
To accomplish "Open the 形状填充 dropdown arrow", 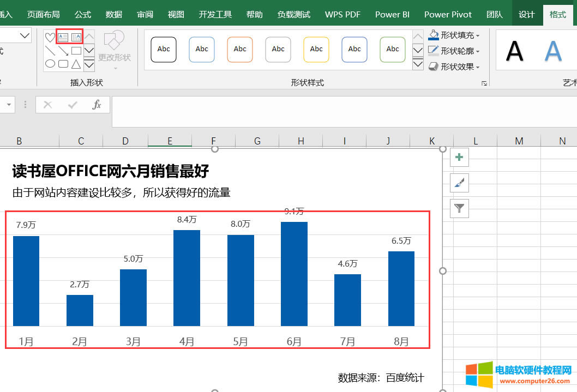I will tap(478, 35).
